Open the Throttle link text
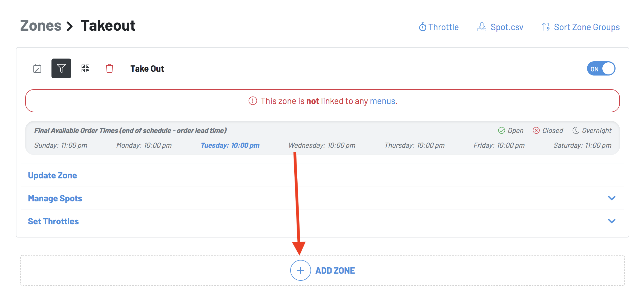The image size is (644, 307). [443, 27]
